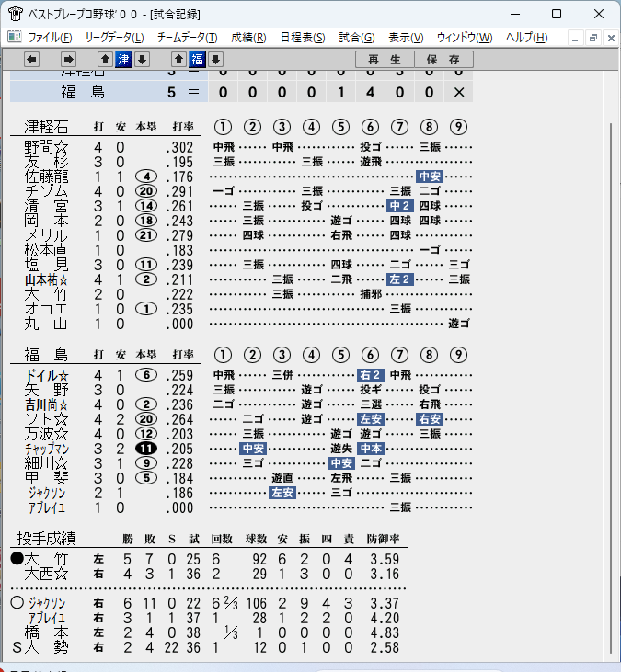Click up arrow beside the 津 team icon
This screenshot has height=672, width=621.
[105, 59]
